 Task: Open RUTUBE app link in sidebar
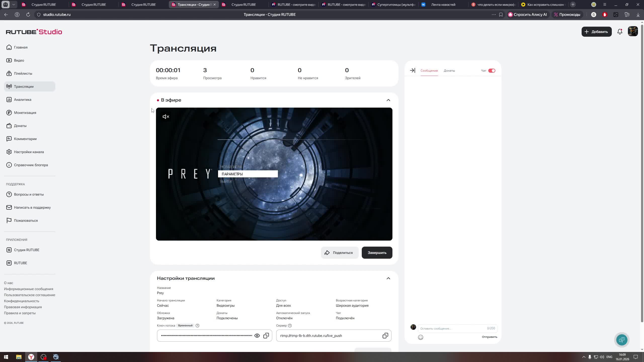click(x=30, y=263)
